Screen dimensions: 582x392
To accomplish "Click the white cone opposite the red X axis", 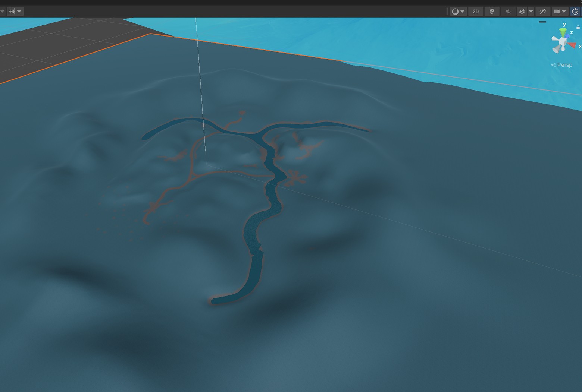I will 555,39.
